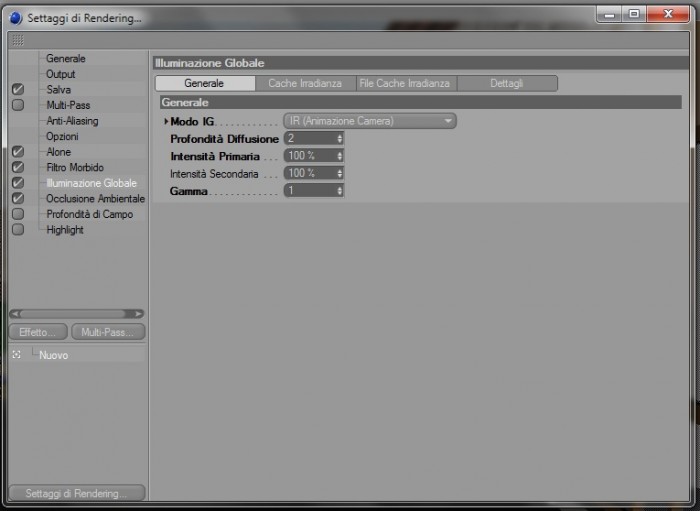Screen dimensions: 700x511
Task: Select Generale in the settings list
Action: click(66, 58)
